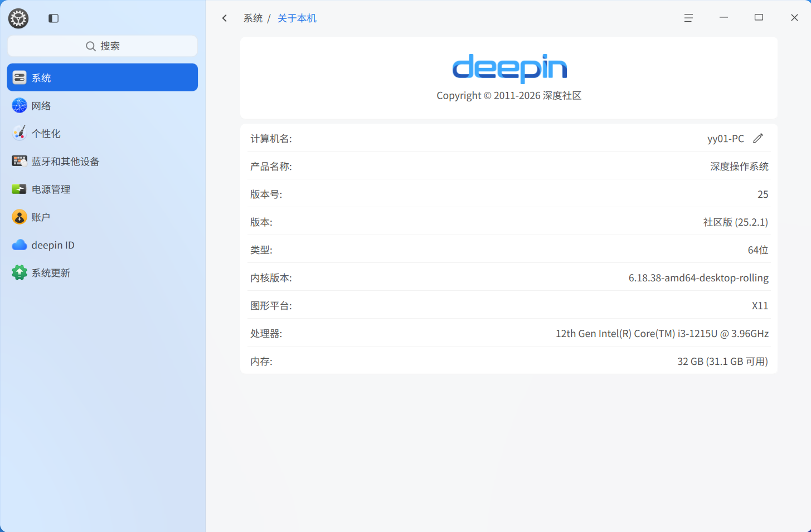The height and width of the screenshot is (532, 811).
Task: Click the memory value 32 GB
Action: point(723,362)
